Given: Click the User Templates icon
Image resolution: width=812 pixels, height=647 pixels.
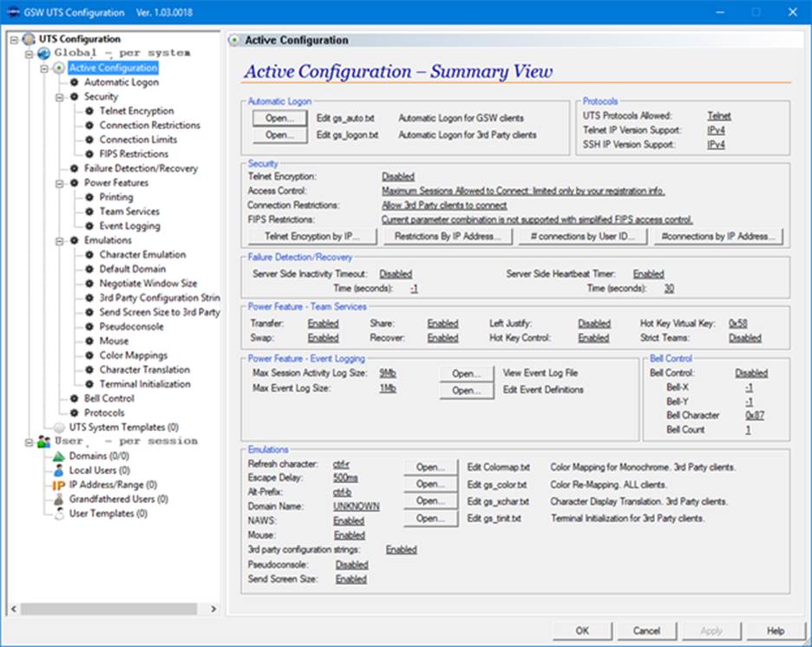Looking at the screenshot, I should click(59, 514).
